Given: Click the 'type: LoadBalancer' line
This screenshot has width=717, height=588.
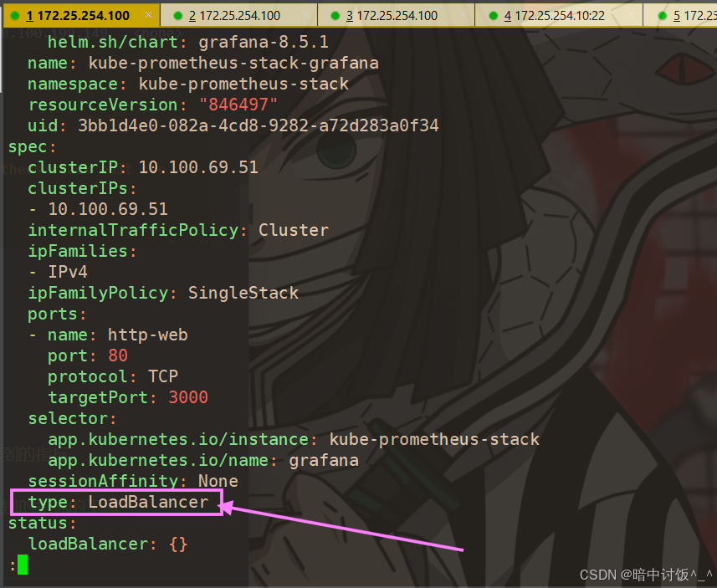Looking at the screenshot, I should click(118, 502).
